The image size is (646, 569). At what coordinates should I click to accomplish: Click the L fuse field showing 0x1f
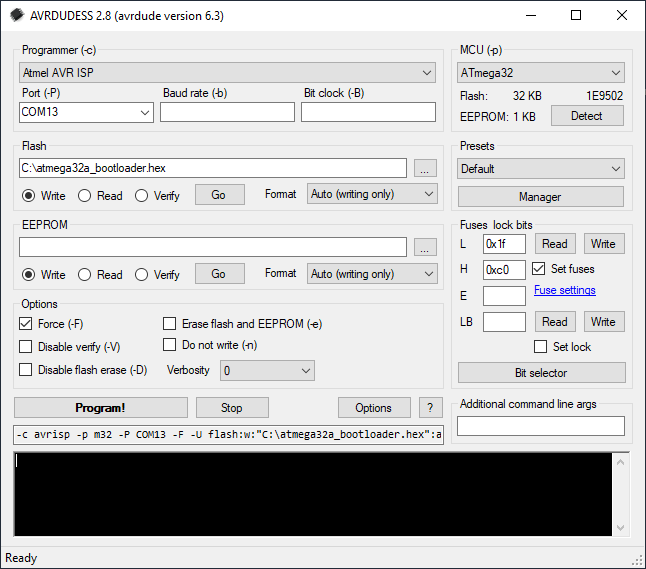pyautogui.click(x=504, y=244)
